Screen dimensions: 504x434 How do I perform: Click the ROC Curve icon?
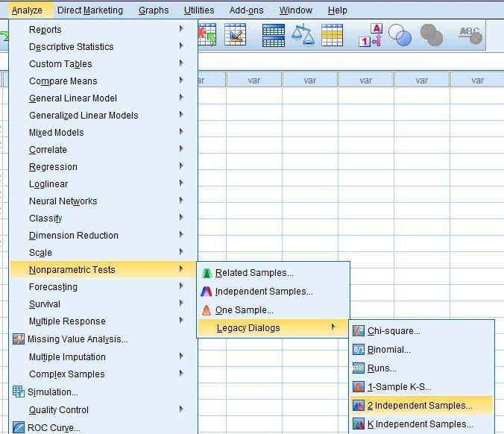[19, 427]
